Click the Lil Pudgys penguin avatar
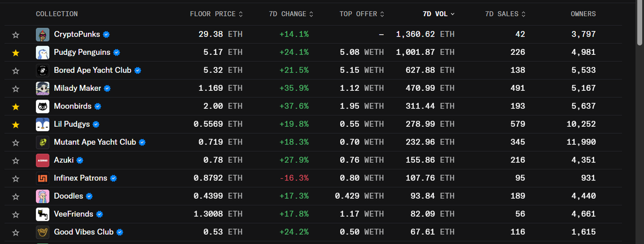644x244 pixels. (43, 124)
